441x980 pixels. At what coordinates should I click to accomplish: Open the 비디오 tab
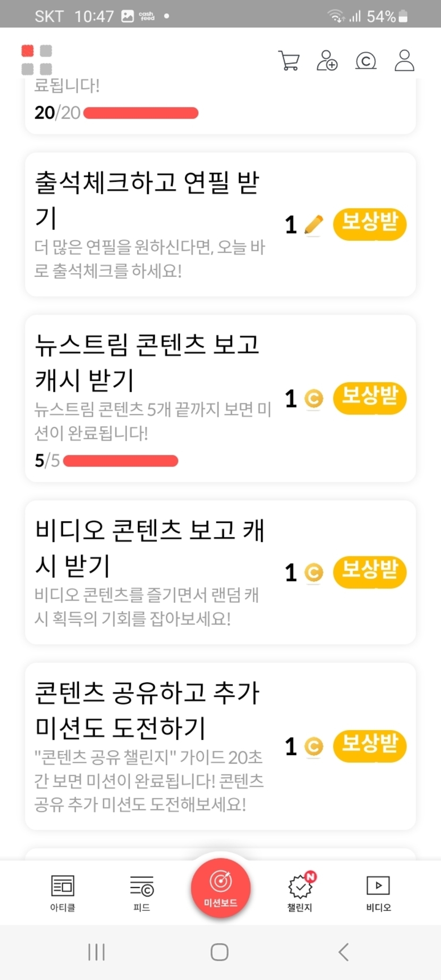[x=378, y=893]
